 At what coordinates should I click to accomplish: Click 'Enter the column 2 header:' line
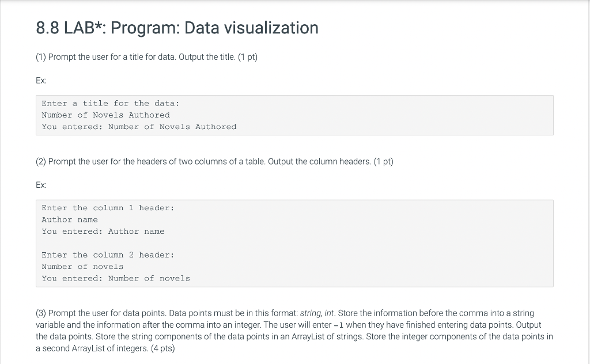(x=108, y=255)
